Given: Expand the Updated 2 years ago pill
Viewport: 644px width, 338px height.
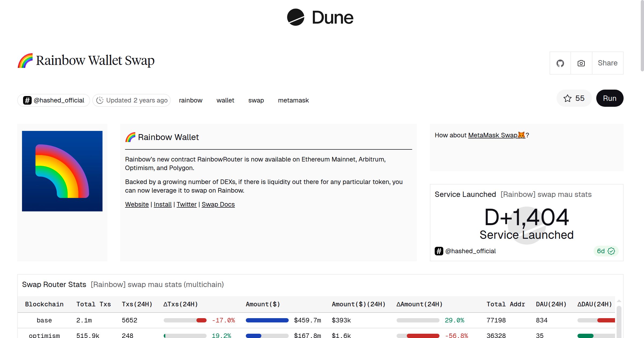Looking at the screenshot, I should (131, 100).
